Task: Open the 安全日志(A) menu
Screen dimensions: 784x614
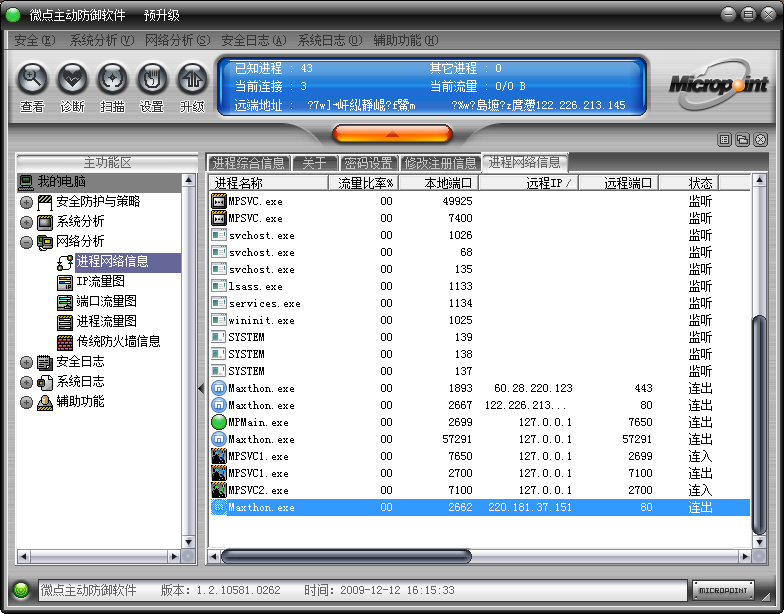Action: click(254, 40)
